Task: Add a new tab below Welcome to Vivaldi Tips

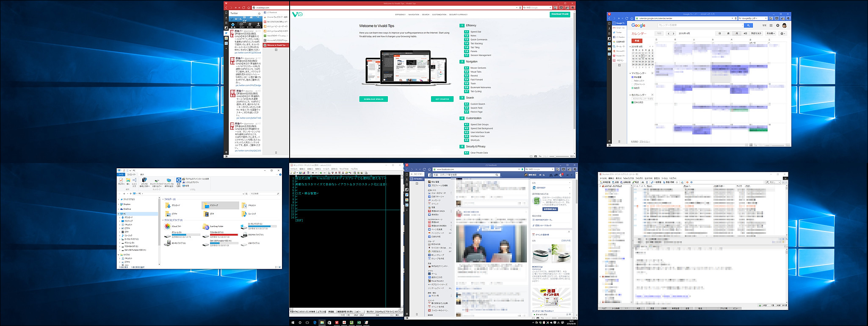Action: (x=276, y=50)
